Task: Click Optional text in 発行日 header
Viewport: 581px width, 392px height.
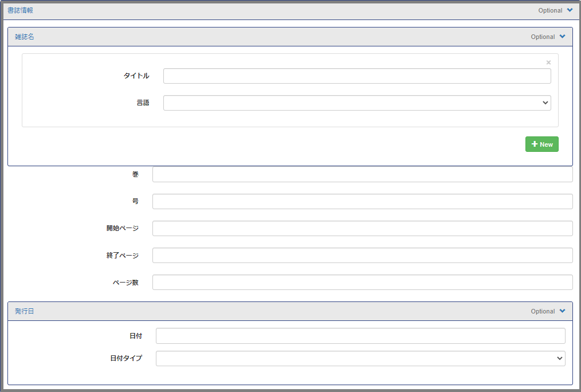Action: tap(543, 311)
